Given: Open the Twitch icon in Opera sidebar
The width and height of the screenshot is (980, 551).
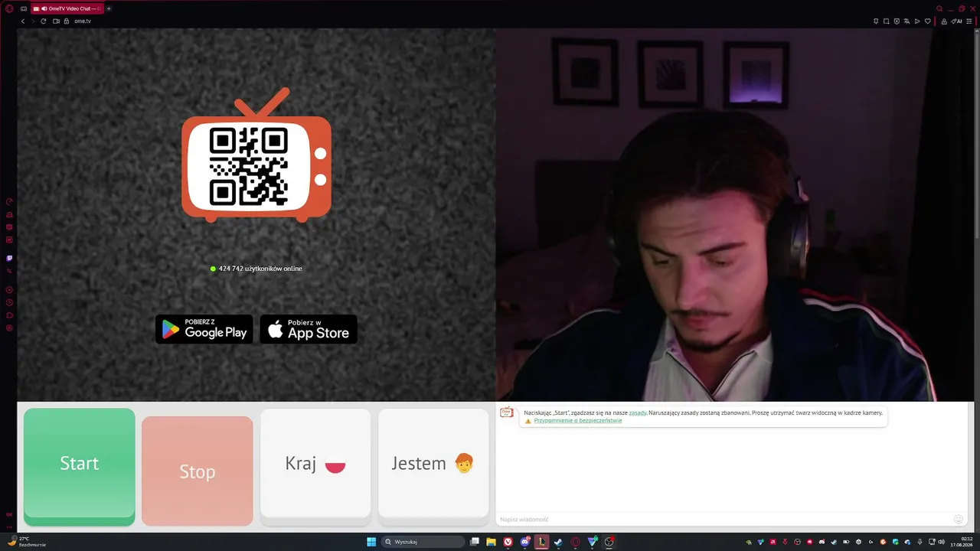Looking at the screenshot, I should (9, 259).
